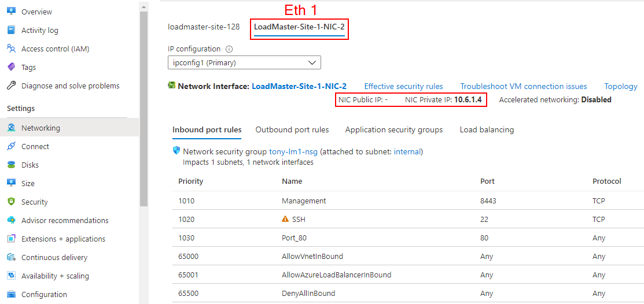The width and height of the screenshot is (644, 304).
Task: Click priority value 1010
Action: tap(186, 201)
